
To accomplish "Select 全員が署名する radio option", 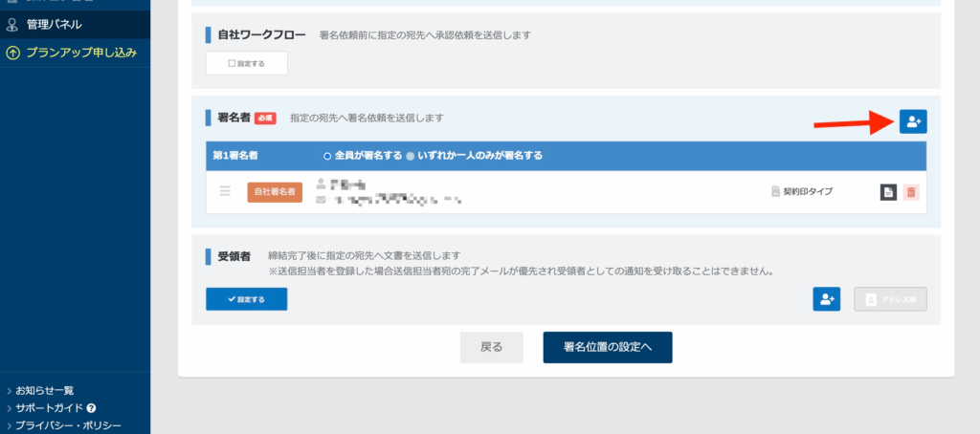I will [x=327, y=156].
